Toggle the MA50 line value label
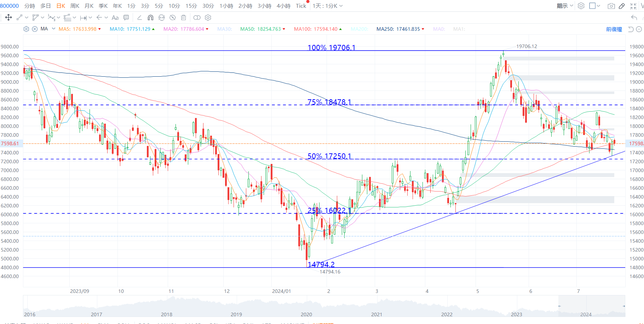Image resolution: width=644 pixels, height=324 pixels. click(263, 29)
